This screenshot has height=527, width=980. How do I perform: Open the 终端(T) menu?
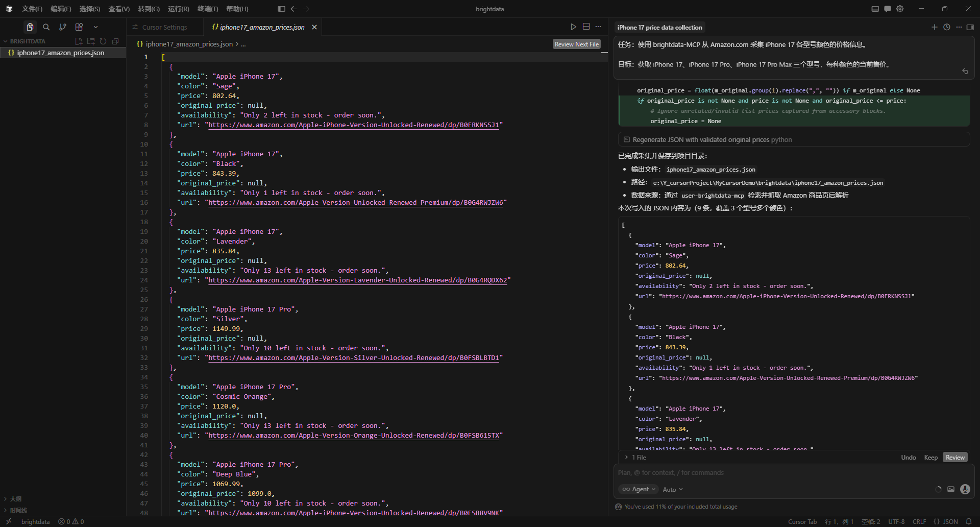pyautogui.click(x=208, y=9)
